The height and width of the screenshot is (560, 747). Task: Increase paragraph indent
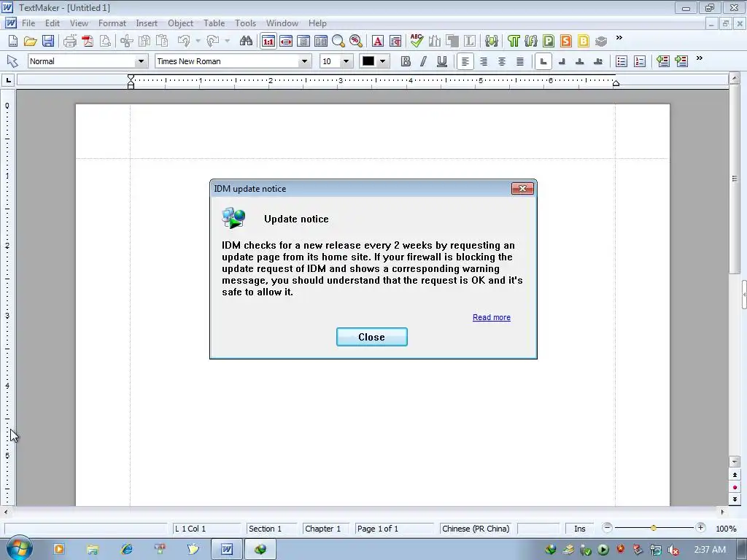[681, 61]
